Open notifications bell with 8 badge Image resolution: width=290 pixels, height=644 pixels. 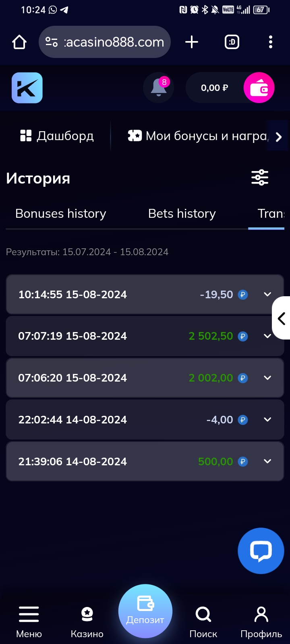(x=159, y=88)
